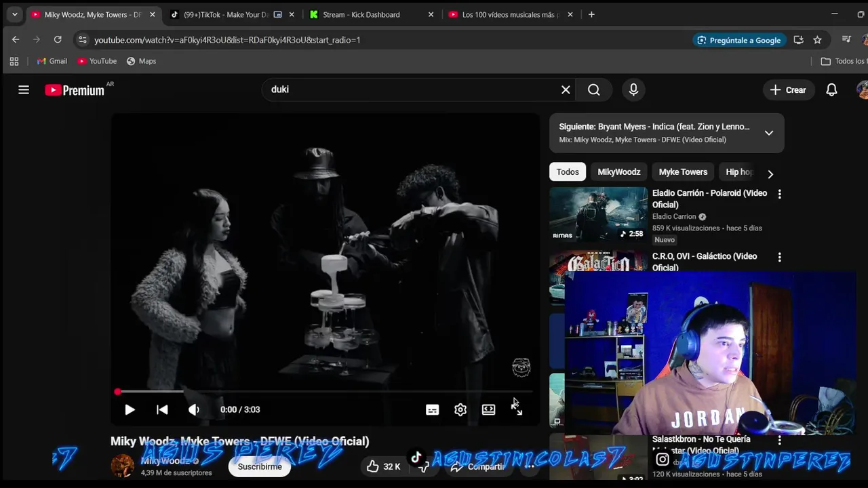Go to the previous video in player
The width and height of the screenshot is (868, 488).
[162, 409]
